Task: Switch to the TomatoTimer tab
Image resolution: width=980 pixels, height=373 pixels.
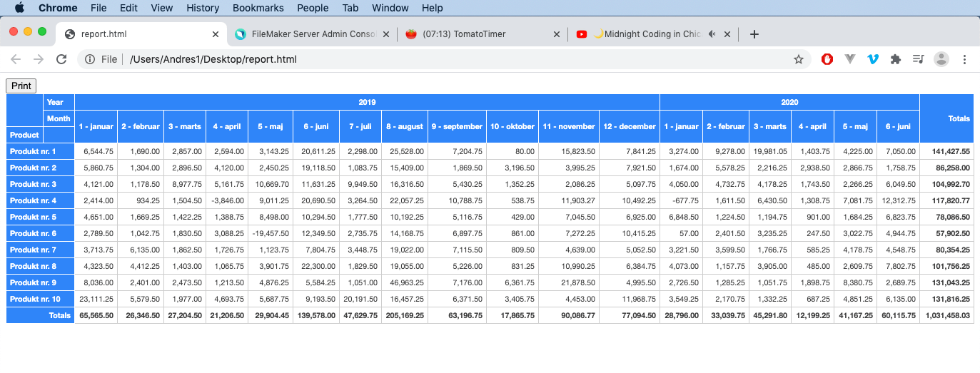Action: [x=483, y=34]
